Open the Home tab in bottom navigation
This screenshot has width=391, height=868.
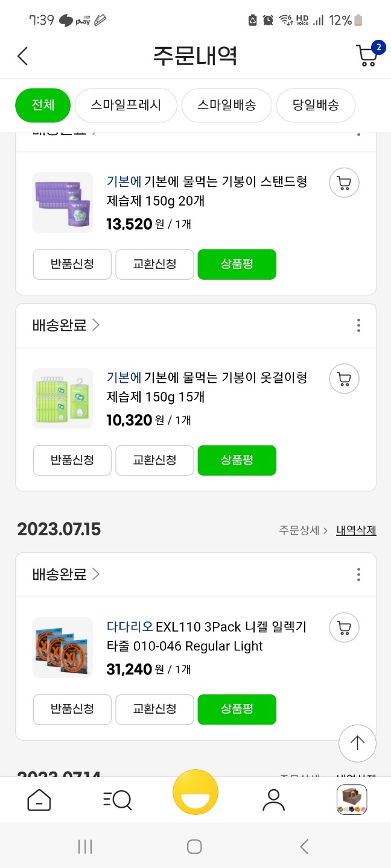point(39,800)
